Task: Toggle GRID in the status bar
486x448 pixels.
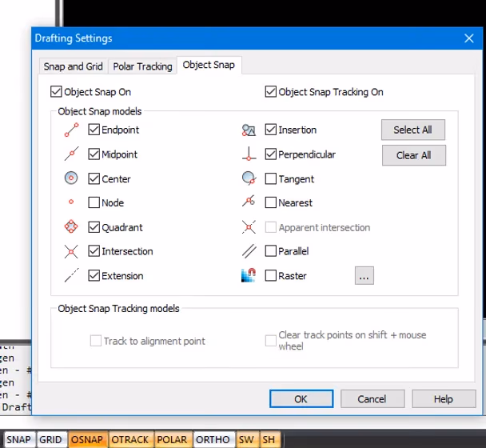Action: (50, 439)
